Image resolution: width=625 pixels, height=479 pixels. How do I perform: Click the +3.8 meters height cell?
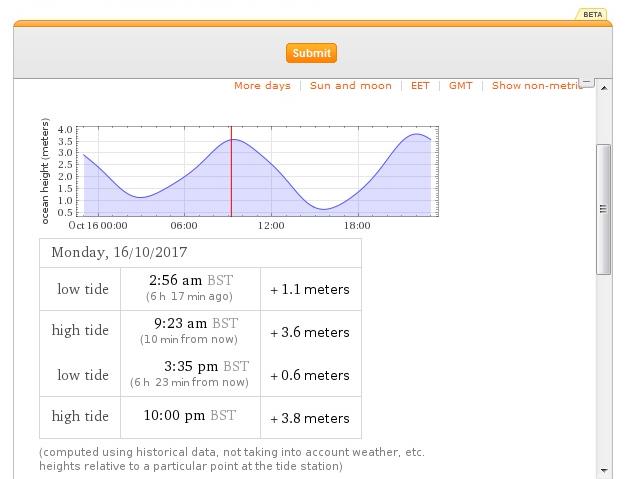point(310,418)
